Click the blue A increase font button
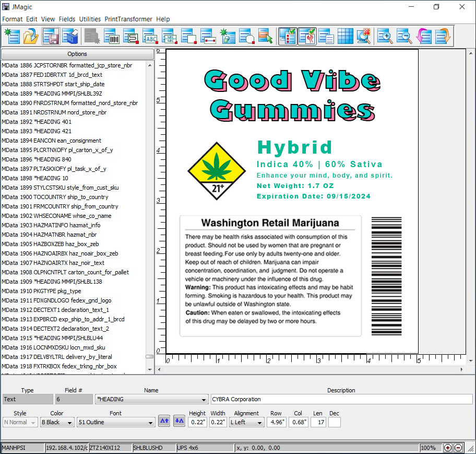 [164, 421]
